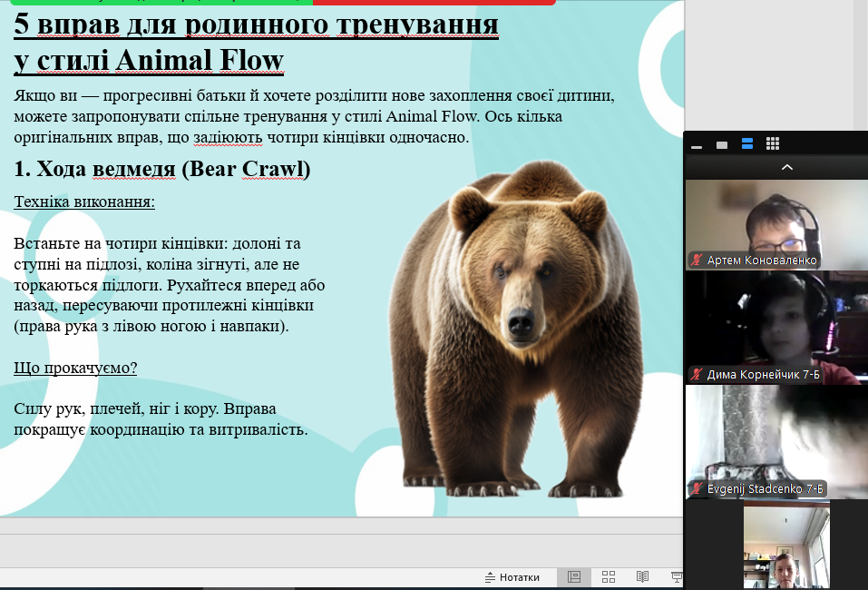This screenshot has width=868, height=590.
Task: Select Evgenij Stadcenko 7-Б video tile
Action: pyautogui.click(x=776, y=442)
